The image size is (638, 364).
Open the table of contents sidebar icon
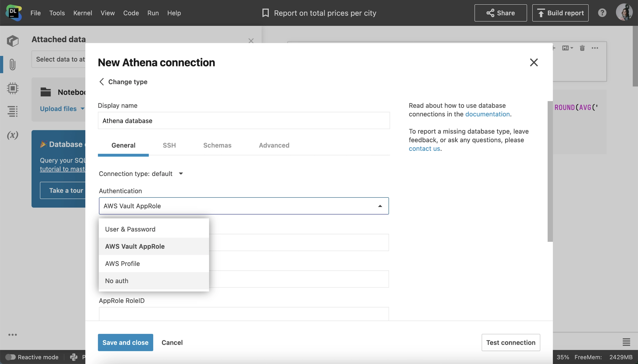[13, 111]
